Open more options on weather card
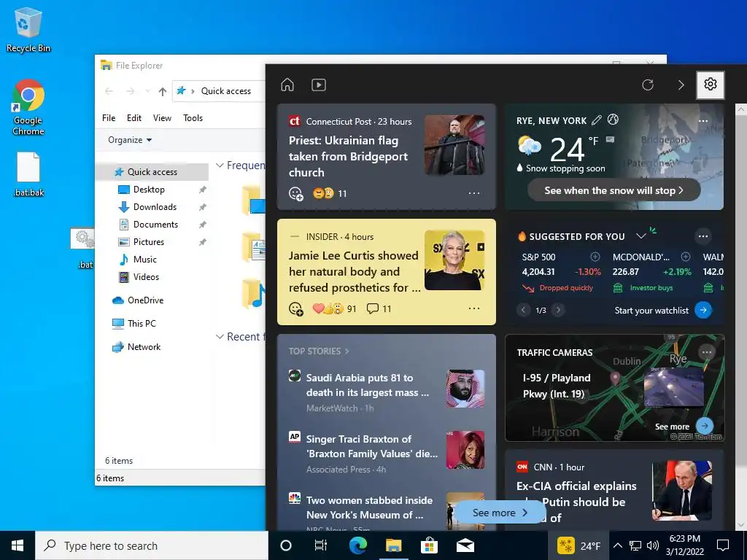Screen dimensions: 747x560 [x=703, y=121]
